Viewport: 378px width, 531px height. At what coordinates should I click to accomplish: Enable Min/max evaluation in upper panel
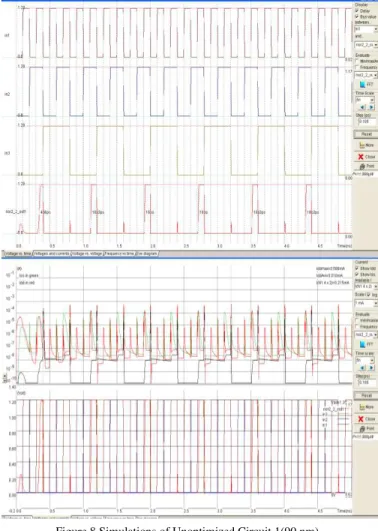click(x=357, y=61)
